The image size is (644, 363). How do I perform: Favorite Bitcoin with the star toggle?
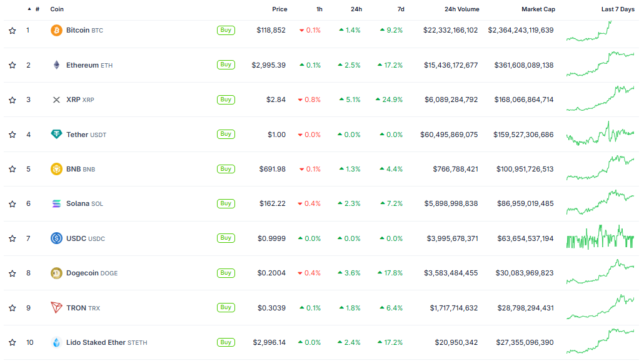pos(13,31)
